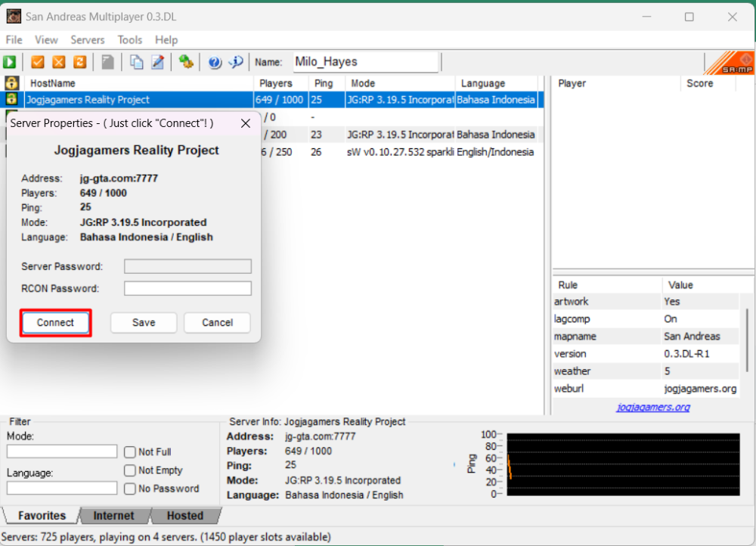Viewport: 756px width, 546px height.
Task: Click the Copy Server Info icon
Action: (136, 62)
